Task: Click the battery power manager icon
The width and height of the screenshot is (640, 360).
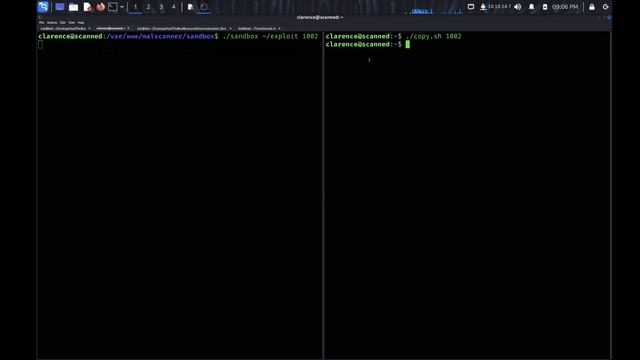Action: [545, 7]
